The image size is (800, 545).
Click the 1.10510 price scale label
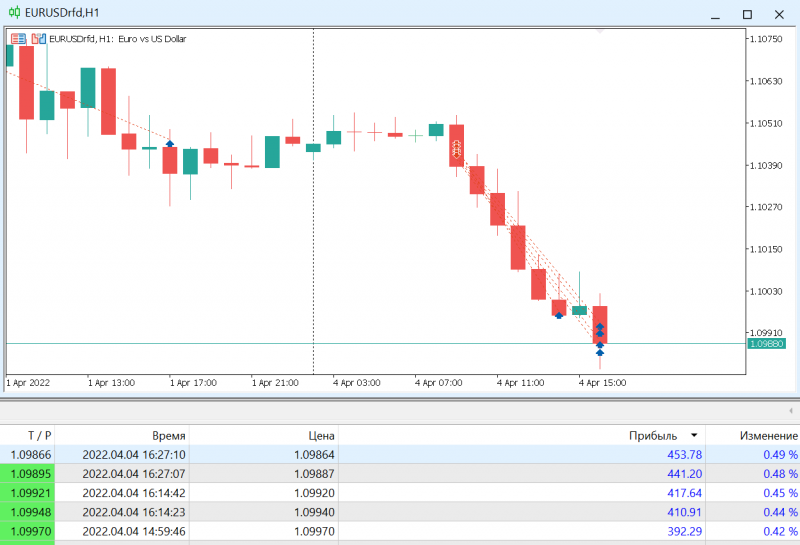(x=766, y=123)
